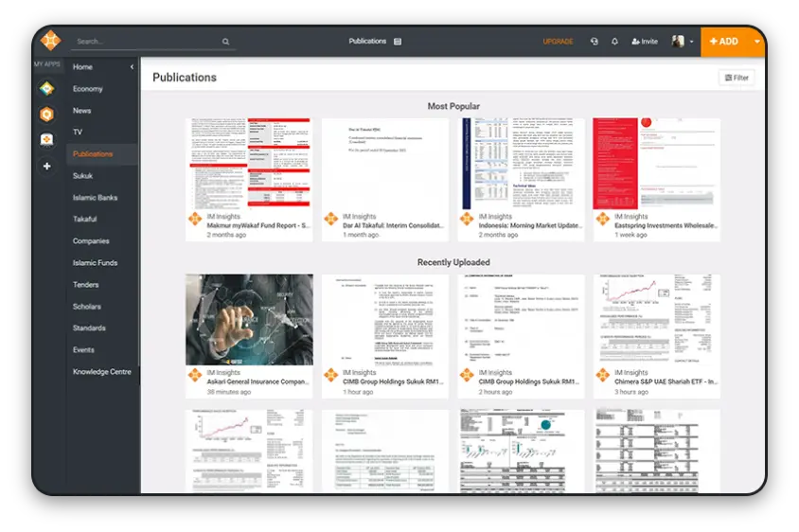Open the notifications bell
This screenshot has height=532, width=799.
pyautogui.click(x=614, y=42)
